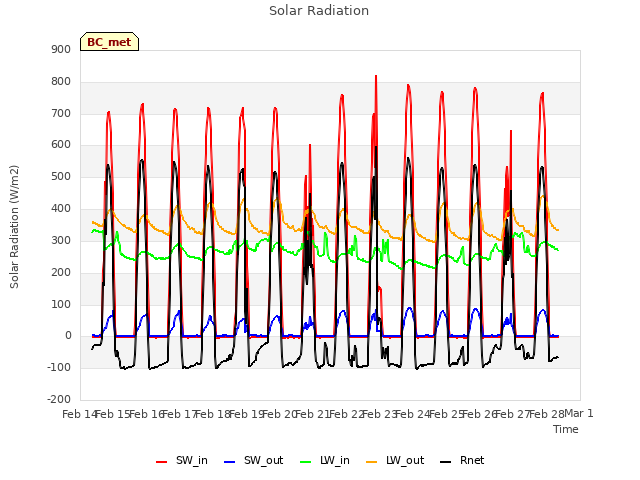640x480 pixels.
Task: Click the 600 y-axis tick label
Action: pos(61,144)
